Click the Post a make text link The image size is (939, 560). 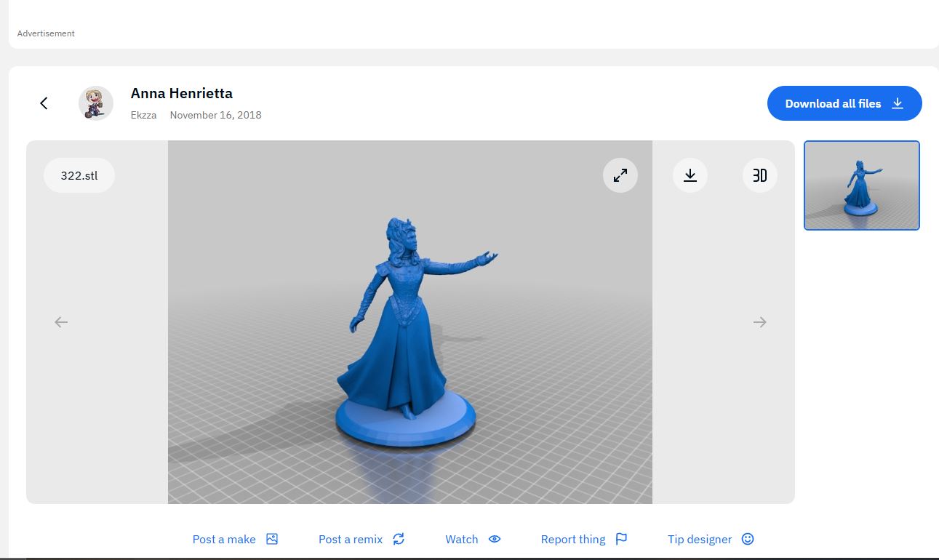pos(224,539)
